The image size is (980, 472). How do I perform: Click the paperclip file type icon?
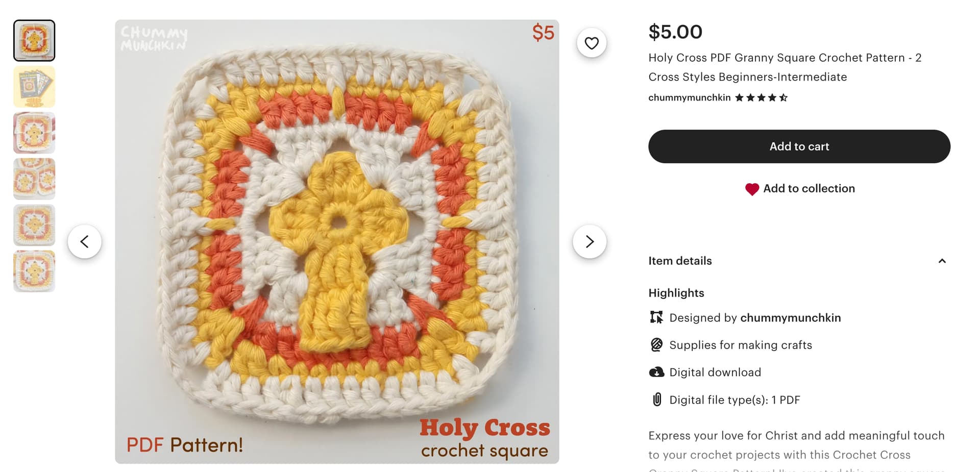[x=657, y=400]
